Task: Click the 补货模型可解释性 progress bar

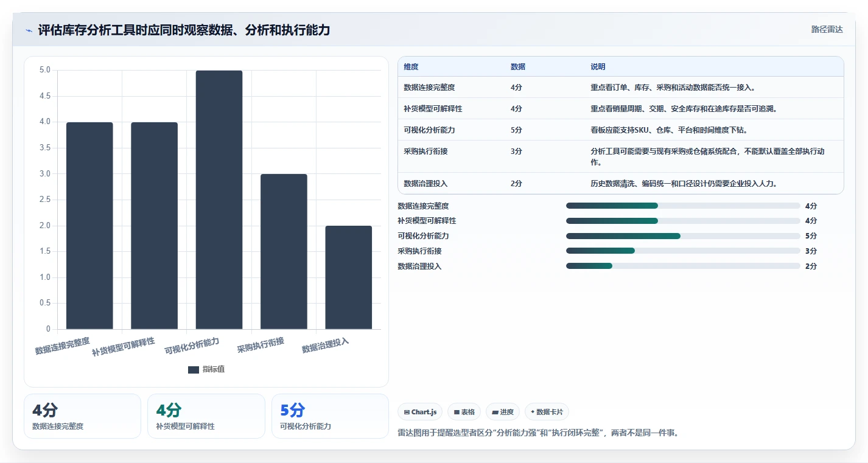Action: click(x=683, y=221)
